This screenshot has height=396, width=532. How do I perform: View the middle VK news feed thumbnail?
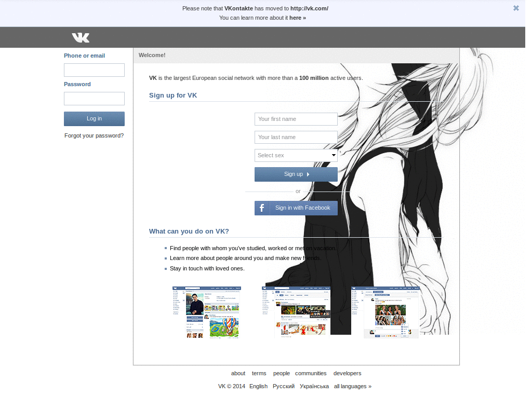tap(296, 312)
